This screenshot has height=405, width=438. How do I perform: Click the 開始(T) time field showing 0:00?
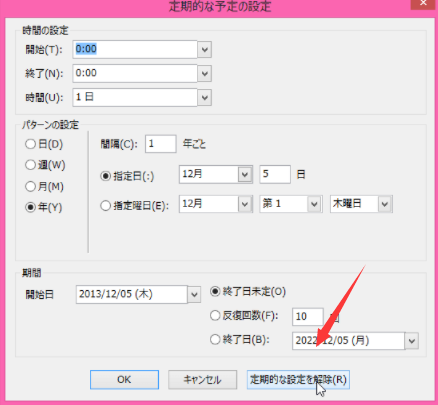pyautogui.click(x=135, y=49)
